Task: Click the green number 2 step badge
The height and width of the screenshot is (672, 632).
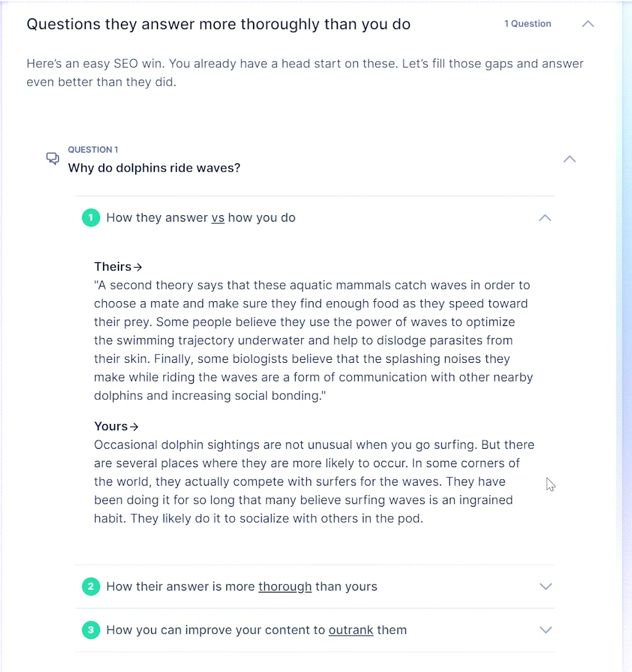Action: (x=91, y=586)
